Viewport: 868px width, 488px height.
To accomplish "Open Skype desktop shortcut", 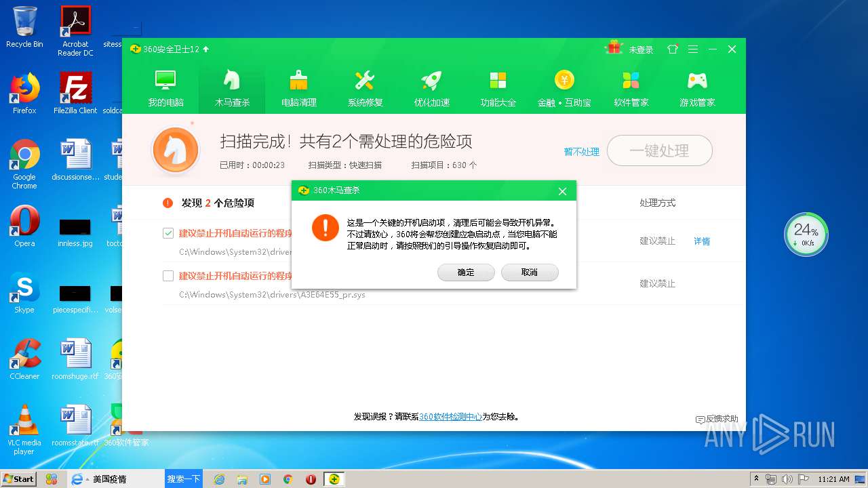I will pos(24,293).
